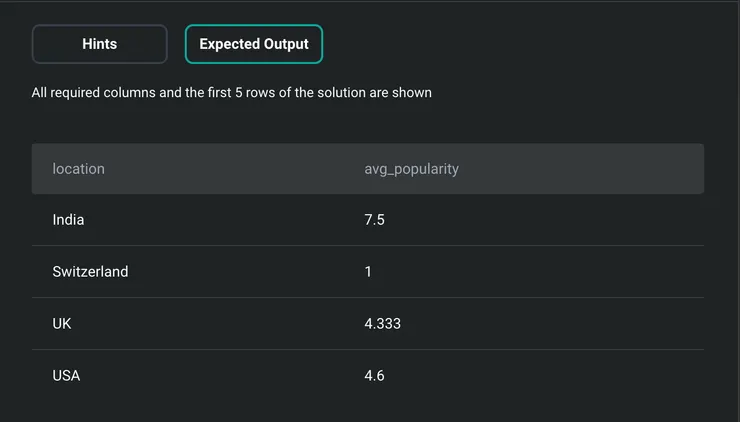Viewport: 740px width, 422px height.
Task: Click the divider line below UK row
Action: (x=367, y=349)
